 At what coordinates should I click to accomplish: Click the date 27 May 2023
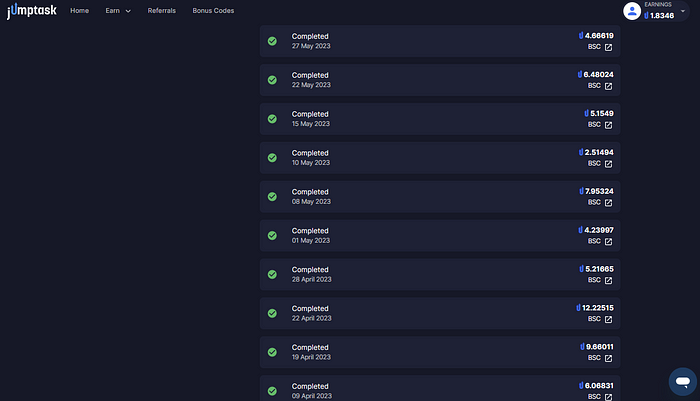tap(311, 46)
